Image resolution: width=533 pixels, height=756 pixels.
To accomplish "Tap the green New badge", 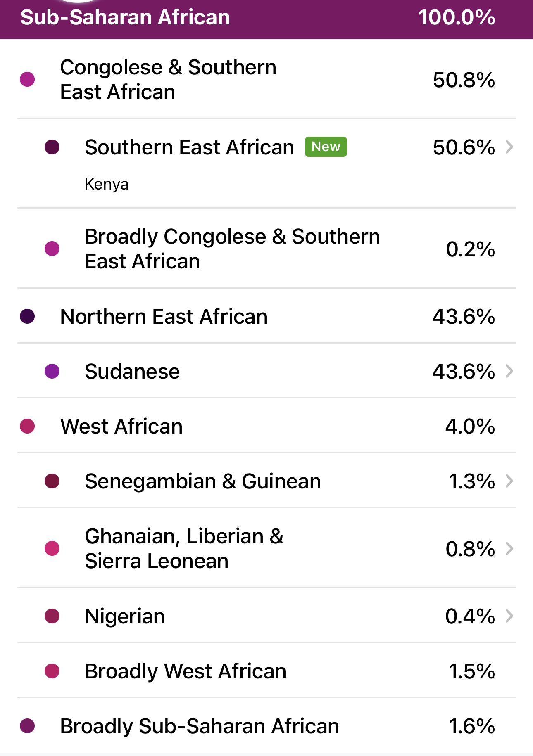I will pos(326,147).
